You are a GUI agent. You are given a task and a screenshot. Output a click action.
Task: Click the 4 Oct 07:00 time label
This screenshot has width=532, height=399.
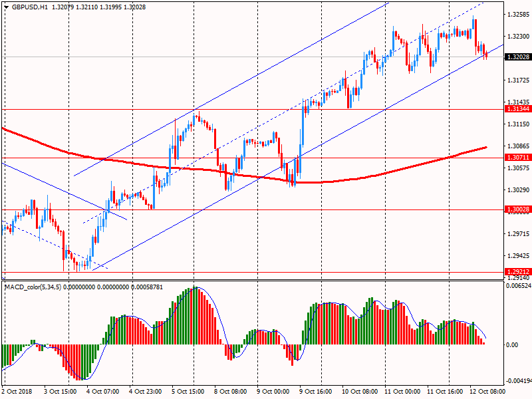103,392
